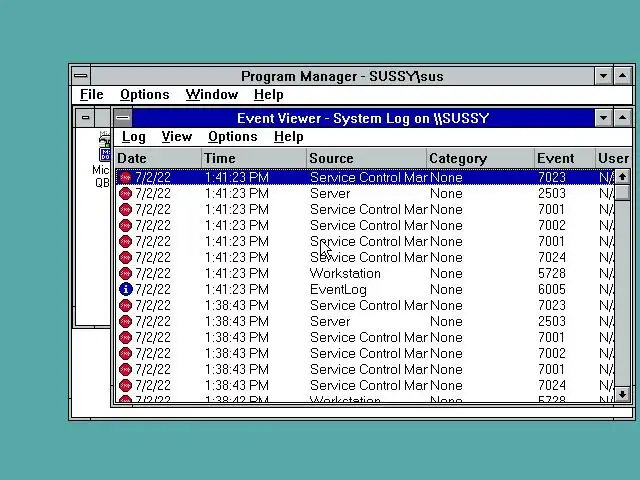Click the Event column header
The width and height of the screenshot is (640, 480).
(x=564, y=158)
